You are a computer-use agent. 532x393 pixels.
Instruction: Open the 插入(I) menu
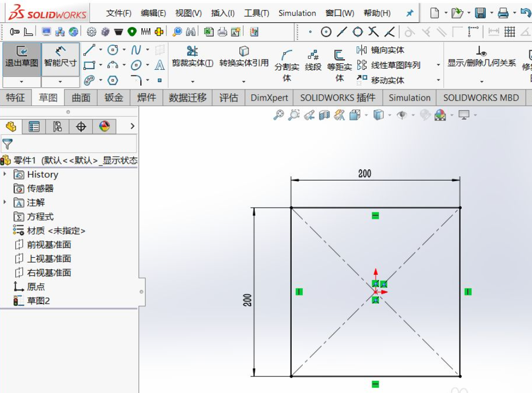223,13
